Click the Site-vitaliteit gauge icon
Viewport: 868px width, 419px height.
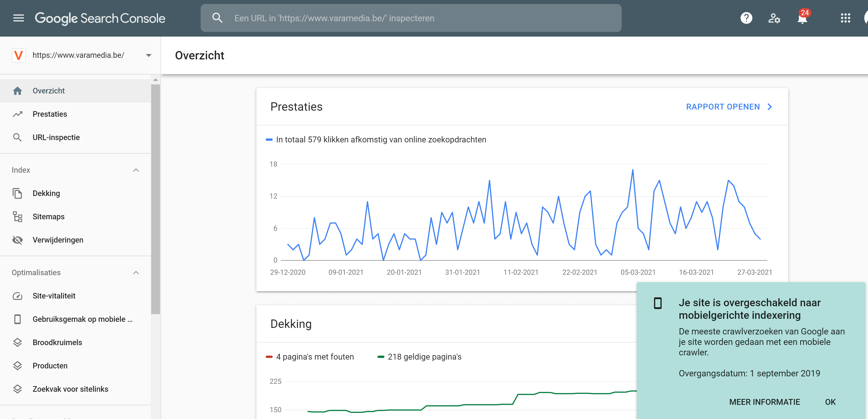coord(17,296)
